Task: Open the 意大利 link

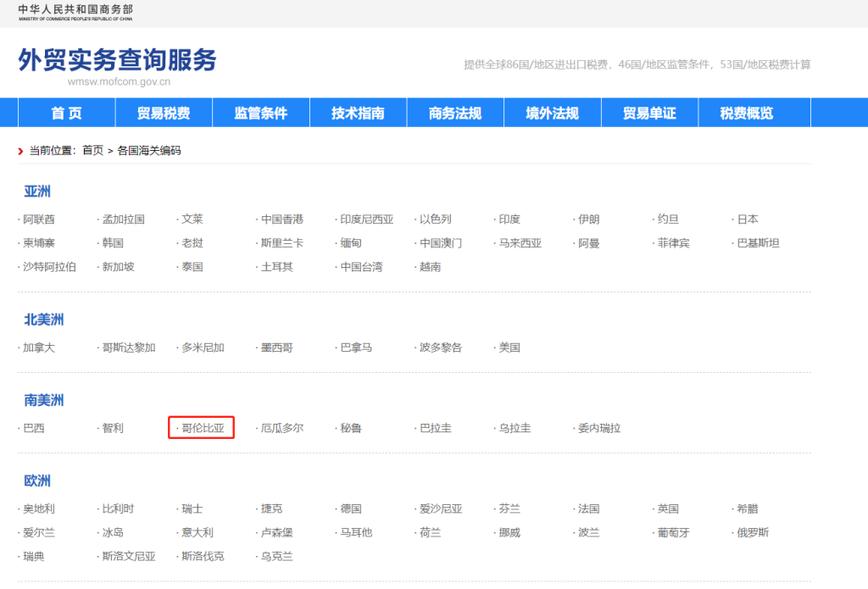Action: [198, 532]
